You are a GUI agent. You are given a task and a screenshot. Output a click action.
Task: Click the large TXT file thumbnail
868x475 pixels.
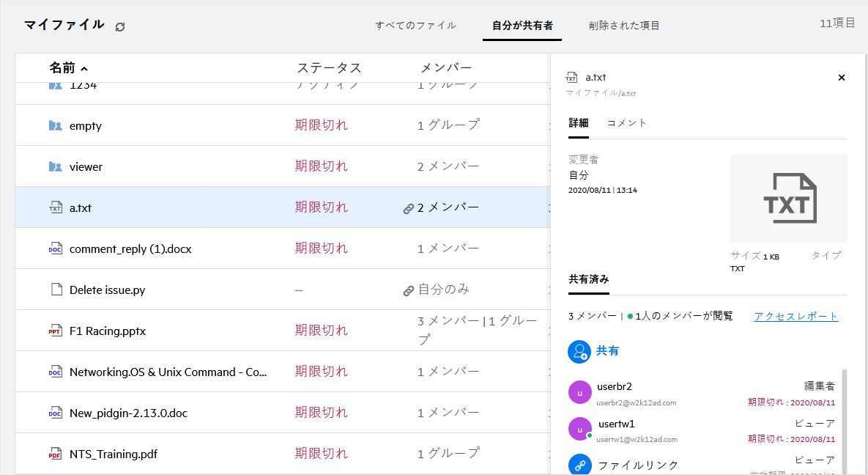coord(788,198)
